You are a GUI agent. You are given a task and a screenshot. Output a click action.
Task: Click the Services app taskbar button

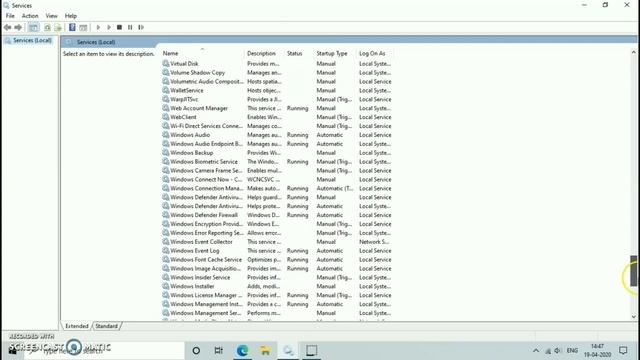(x=288, y=350)
